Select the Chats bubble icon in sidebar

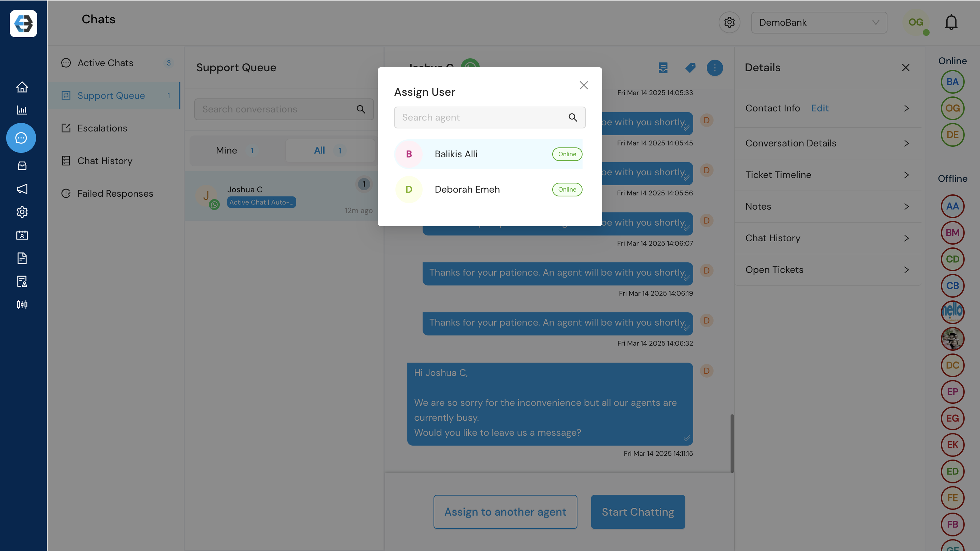(21, 138)
